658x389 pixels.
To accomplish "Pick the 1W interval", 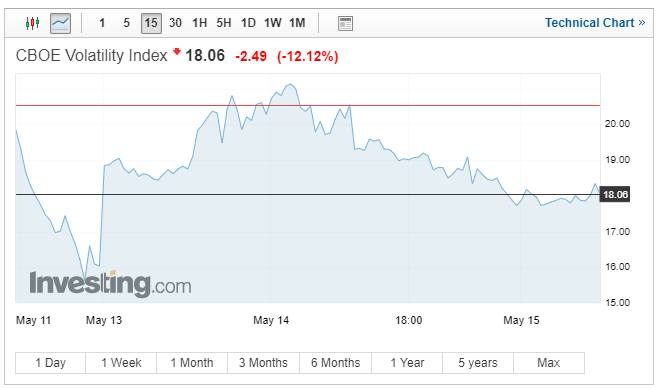I will point(273,23).
